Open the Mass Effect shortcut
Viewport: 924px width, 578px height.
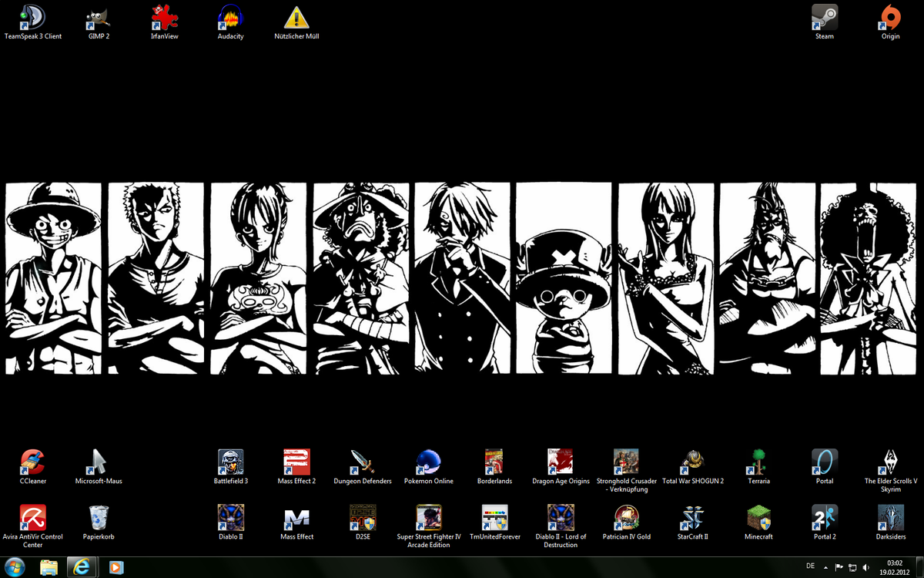[296, 523]
